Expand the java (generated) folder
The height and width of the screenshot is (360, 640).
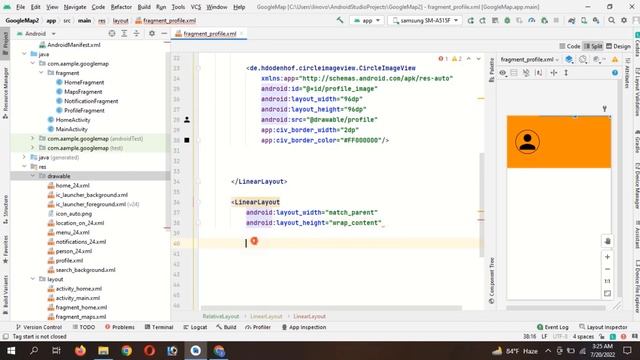pyautogui.click(x=24, y=157)
